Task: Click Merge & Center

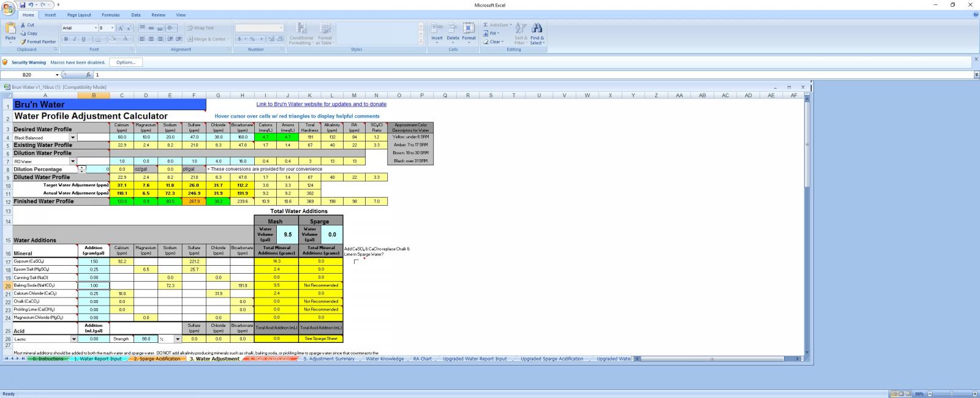Action: 208,39
